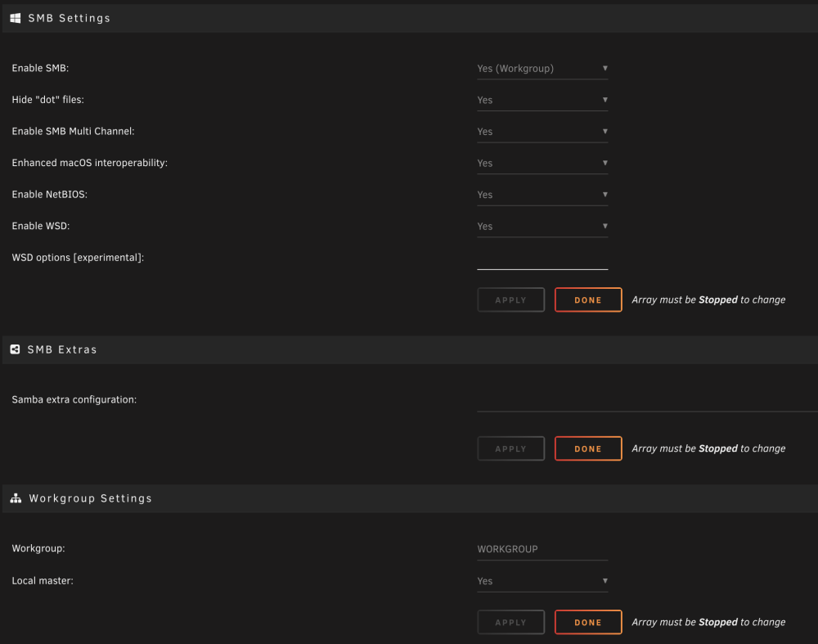Open the Enable SMB dropdown
The width and height of the screenshot is (818, 644).
pos(542,69)
